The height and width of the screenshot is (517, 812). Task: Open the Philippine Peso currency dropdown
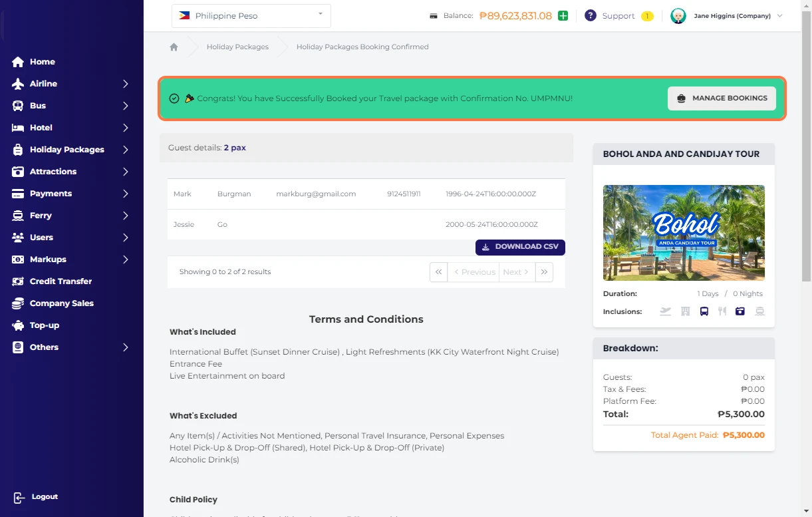(251, 16)
